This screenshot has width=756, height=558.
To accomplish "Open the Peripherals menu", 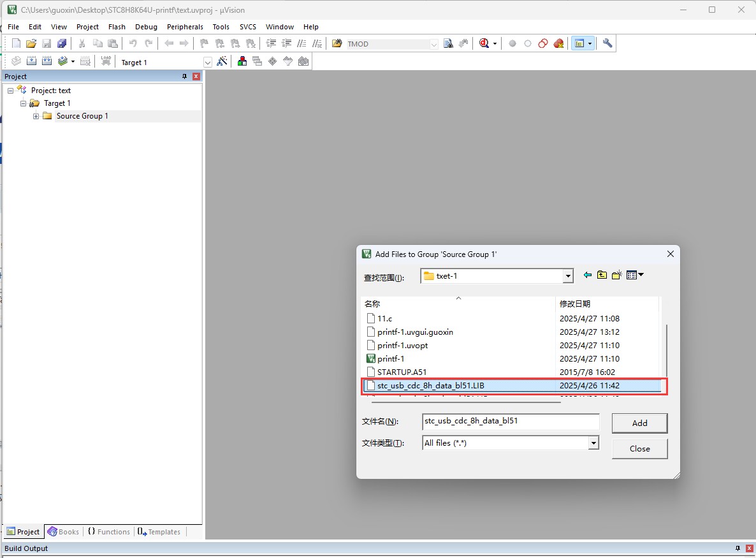I will click(x=185, y=27).
